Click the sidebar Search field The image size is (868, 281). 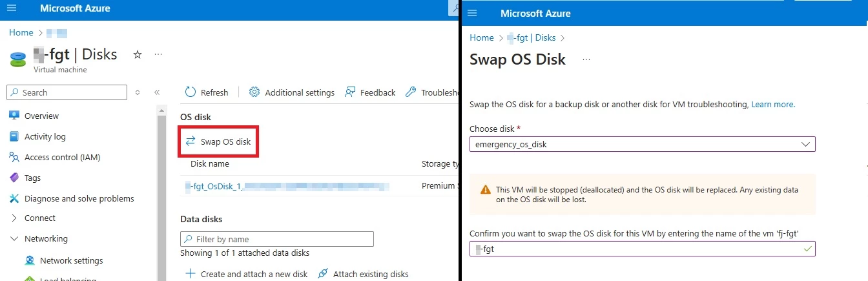[67, 92]
